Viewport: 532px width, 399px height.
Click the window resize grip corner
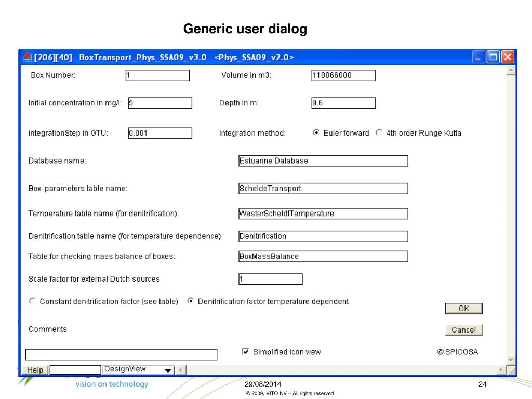click(x=511, y=370)
